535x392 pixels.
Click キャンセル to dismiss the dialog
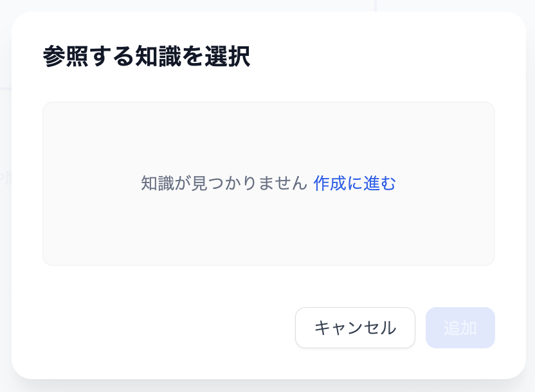(x=355, y=328)
